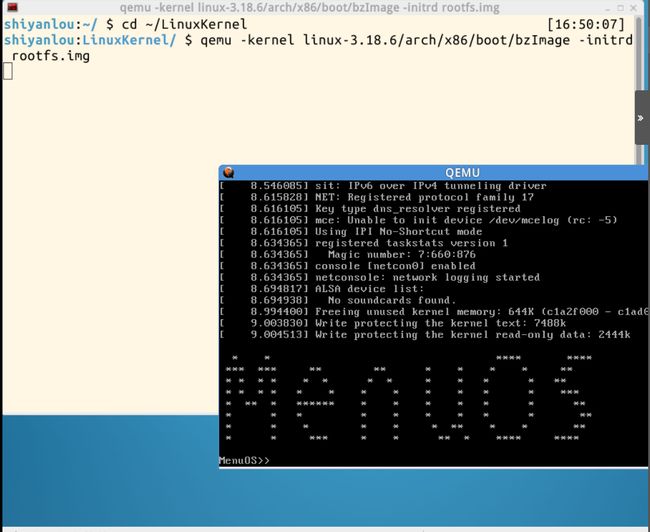Click 'kernel read-only data: 2444k' line

425,335
